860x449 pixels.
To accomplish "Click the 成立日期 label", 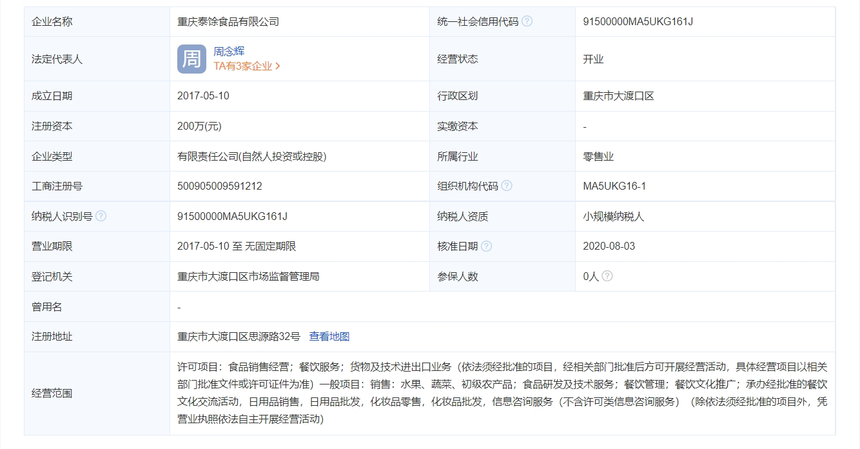I will tap(52, 96).
